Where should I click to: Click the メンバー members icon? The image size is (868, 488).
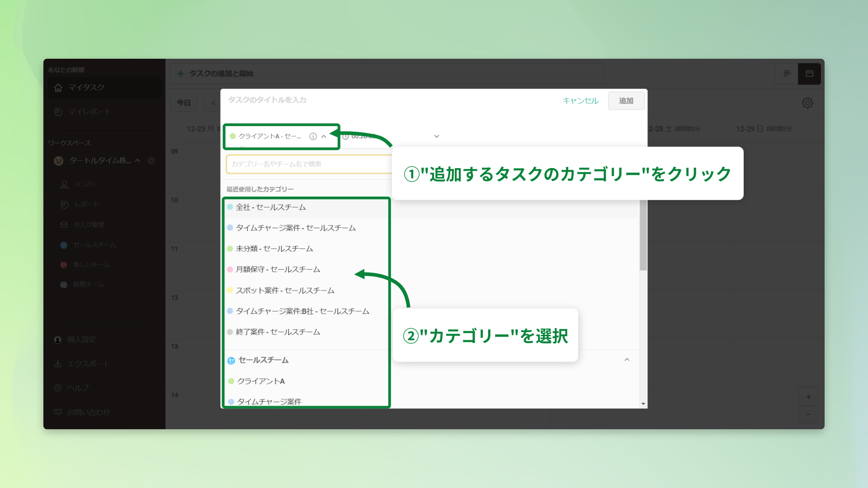point(63,184)
